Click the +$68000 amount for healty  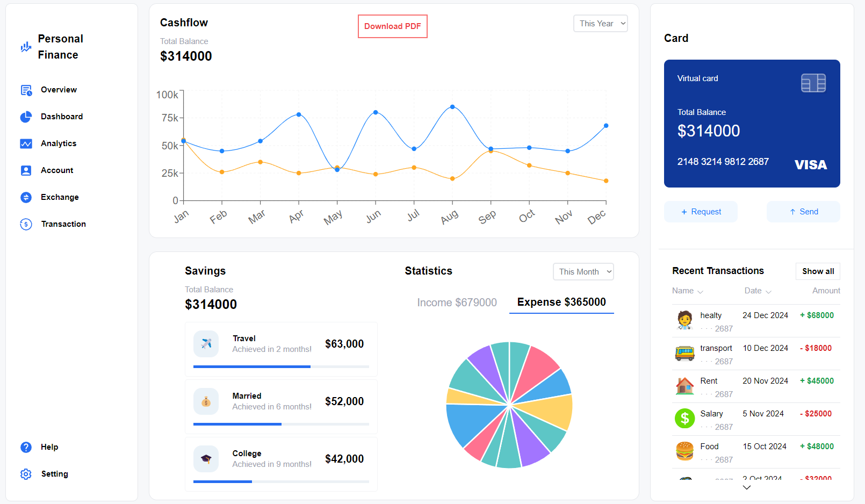[817, 315]
